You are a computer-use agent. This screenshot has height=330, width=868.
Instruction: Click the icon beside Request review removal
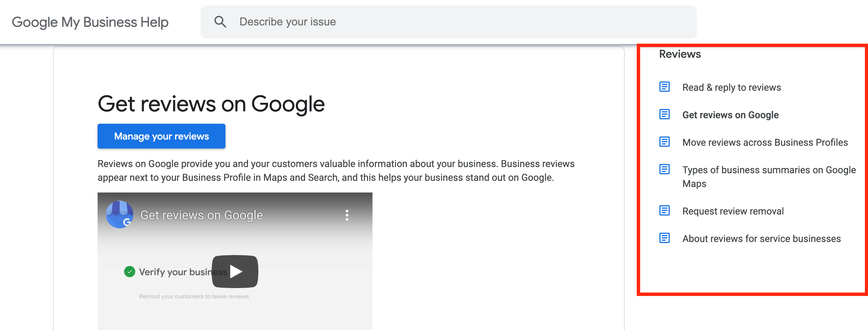665,210
